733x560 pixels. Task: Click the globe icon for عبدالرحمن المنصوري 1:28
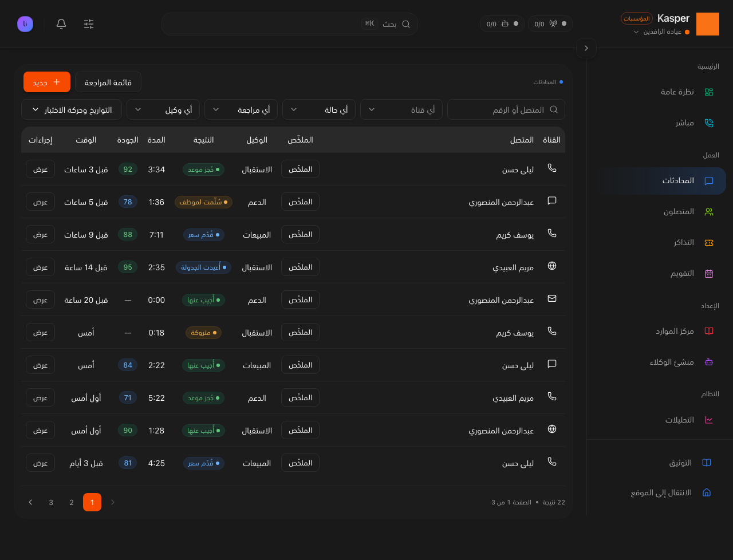coord(552,429)
